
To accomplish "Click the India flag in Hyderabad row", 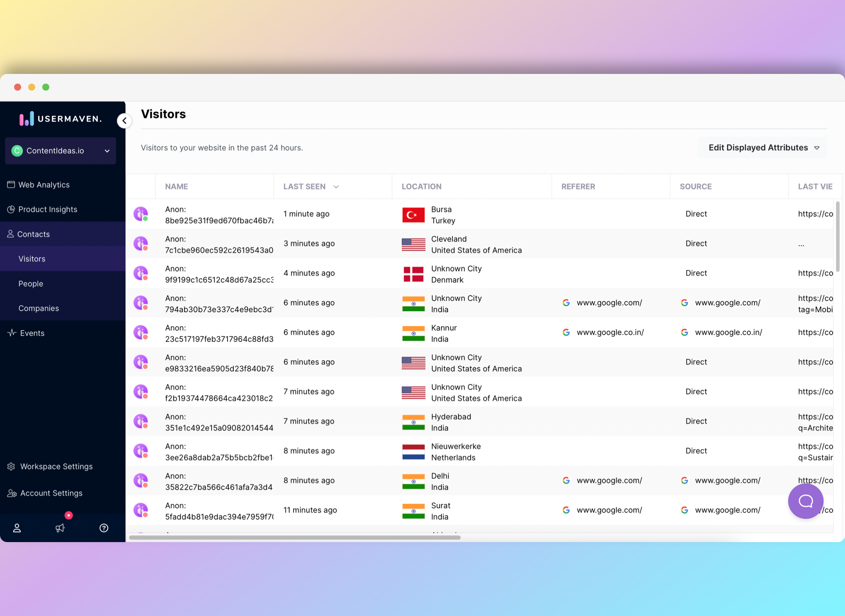I will [x=414, y=422].
